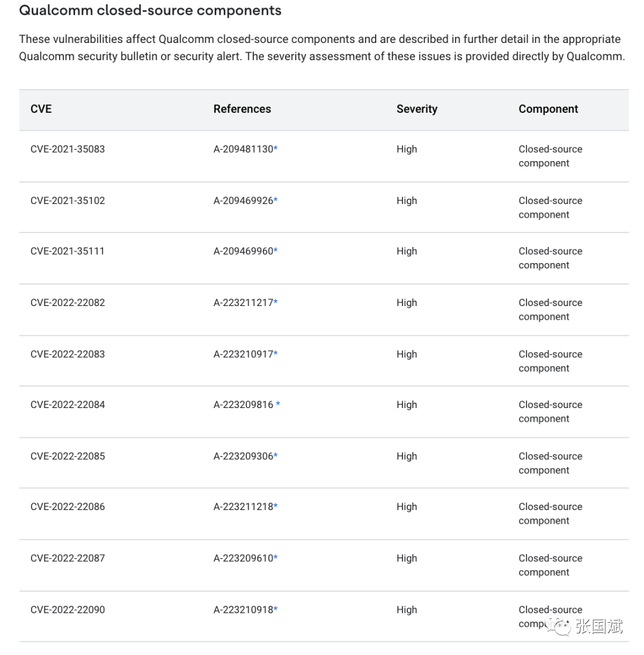This screenshot has width=644, height=655.
Task: Open the asterisk link beside A-223209306
Action: point(275,455)
